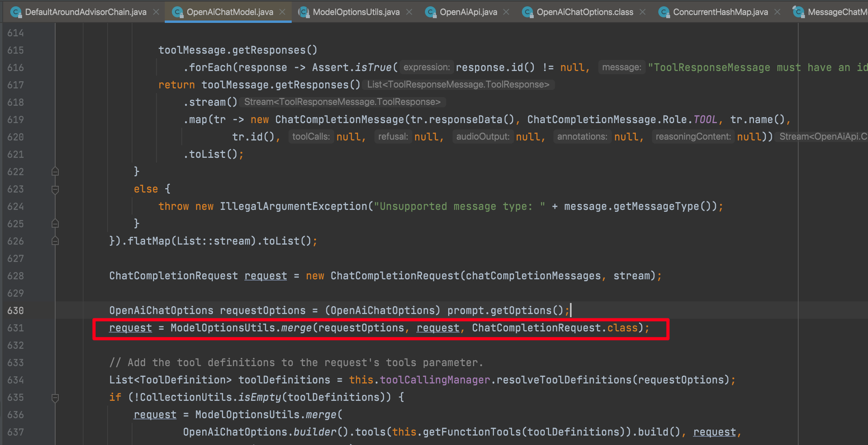The image size is (868, 445).
Task: Collapse the else block at line 623
Action: click(55, 189)
